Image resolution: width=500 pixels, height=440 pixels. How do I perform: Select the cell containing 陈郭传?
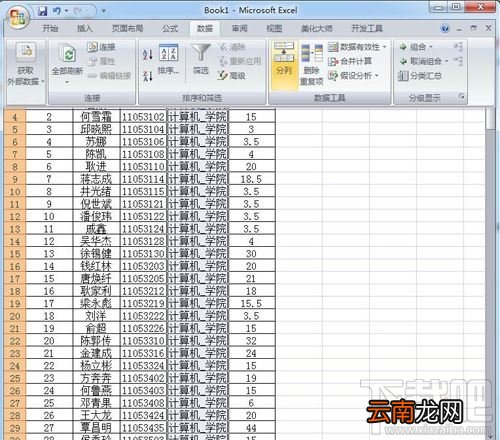pyautogui.click(x=96, y=341)
